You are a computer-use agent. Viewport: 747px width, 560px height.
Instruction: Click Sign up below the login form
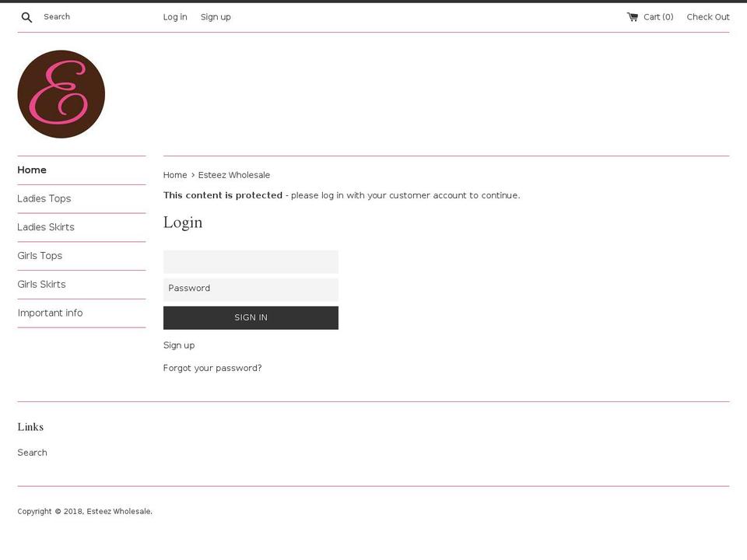(x=179, y=345)
